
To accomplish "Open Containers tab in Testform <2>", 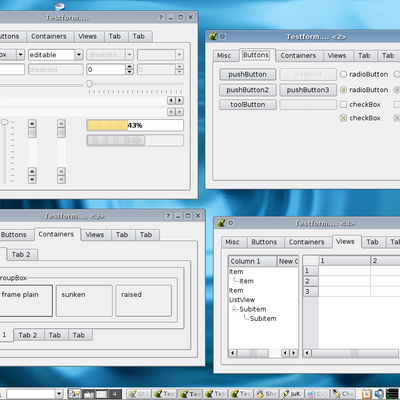I will pos(298,56).
